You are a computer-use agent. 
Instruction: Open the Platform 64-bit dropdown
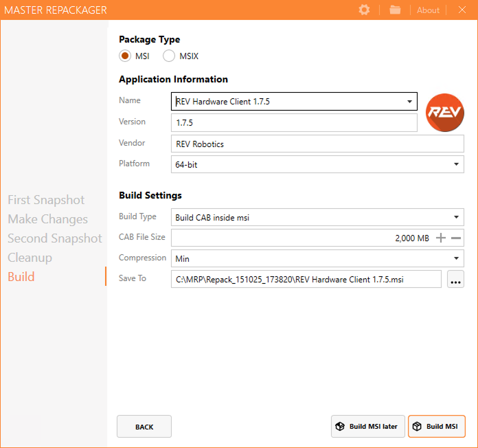point(456,165)
